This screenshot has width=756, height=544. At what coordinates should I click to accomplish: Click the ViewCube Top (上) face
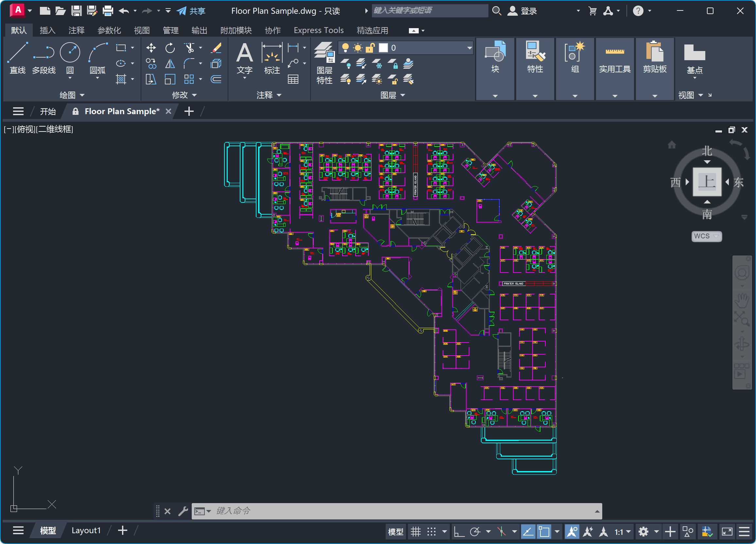click(x=707, y=182)
